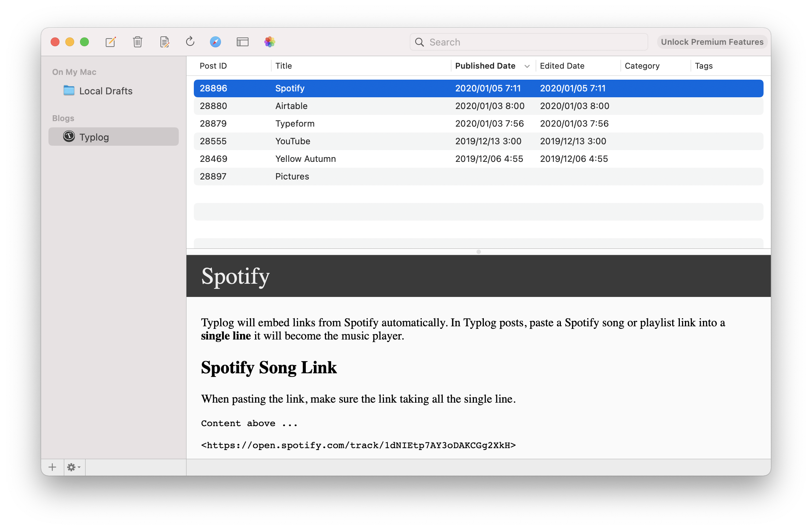Select the Spotify post row
Viewport: 812px width, 530px height.
coord(478,88)
